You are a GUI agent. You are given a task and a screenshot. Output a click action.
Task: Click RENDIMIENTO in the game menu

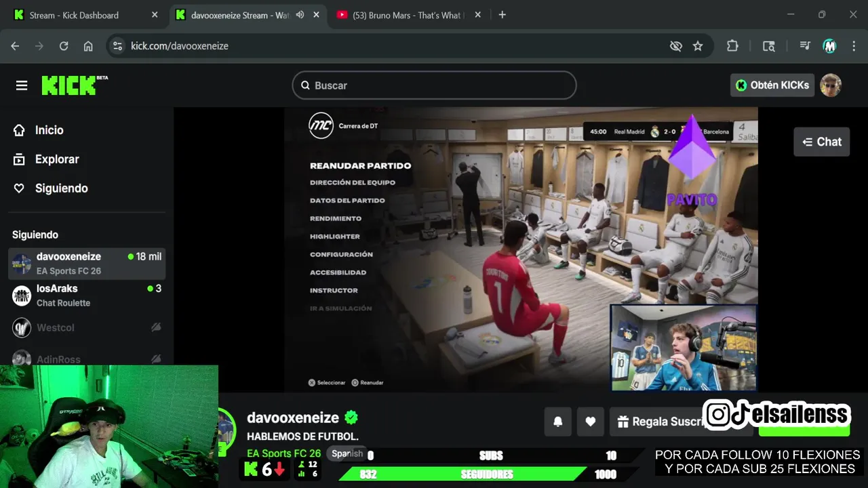[336, 218]
